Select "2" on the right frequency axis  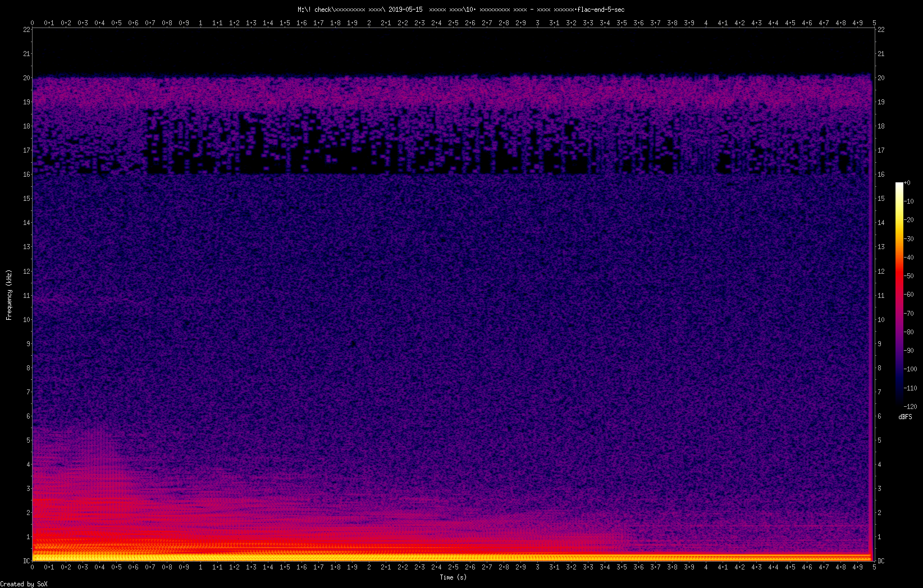880,513
